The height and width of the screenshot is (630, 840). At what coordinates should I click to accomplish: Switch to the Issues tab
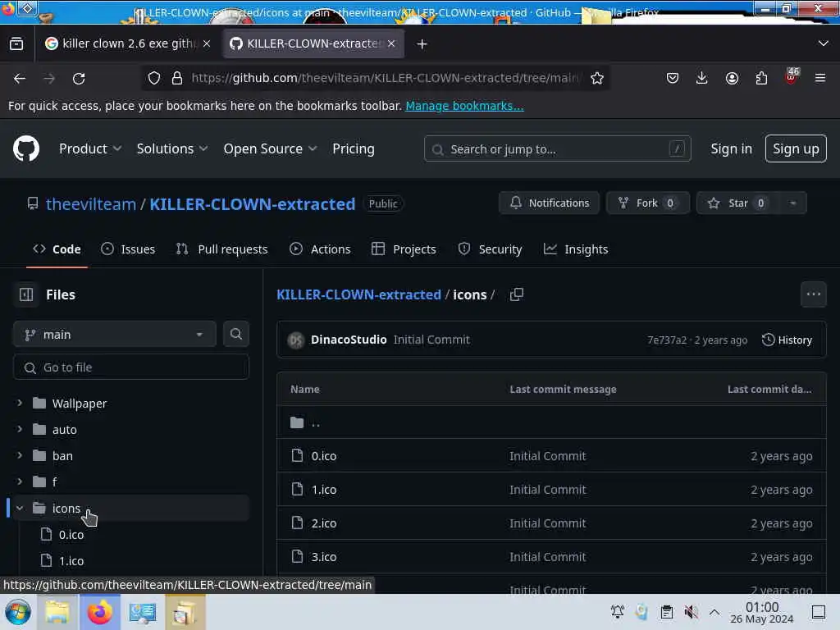coord(128,249)
